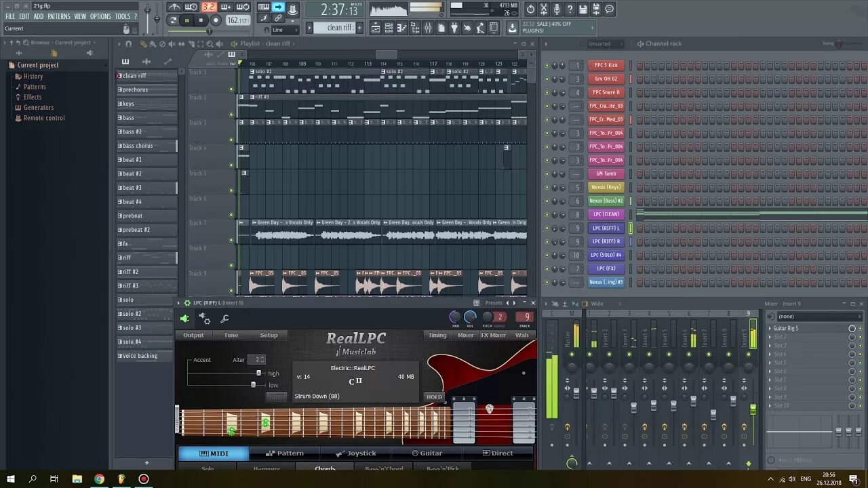Viewport: 868px width, 488px height.
Task: Open RealLPC FX Mixer tab
Action: point(494,335)
